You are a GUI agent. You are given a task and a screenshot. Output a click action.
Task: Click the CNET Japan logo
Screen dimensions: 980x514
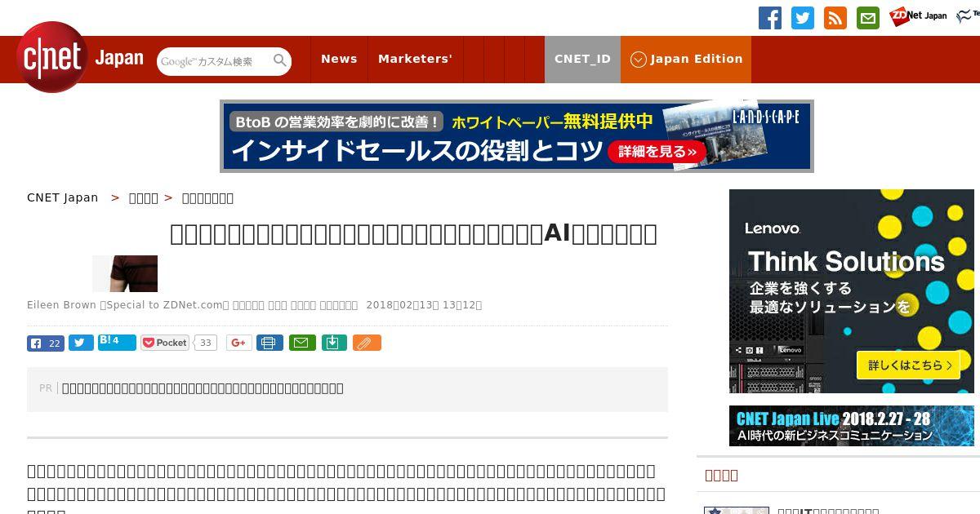tap(79, 58)
